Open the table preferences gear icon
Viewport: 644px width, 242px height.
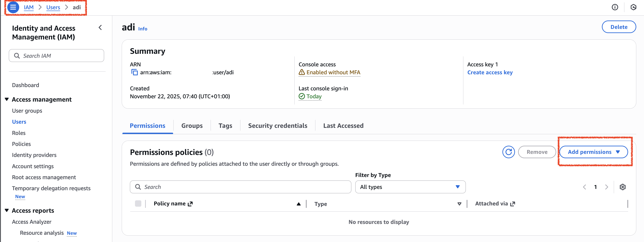pyautogui.click(x=623, y=187)
